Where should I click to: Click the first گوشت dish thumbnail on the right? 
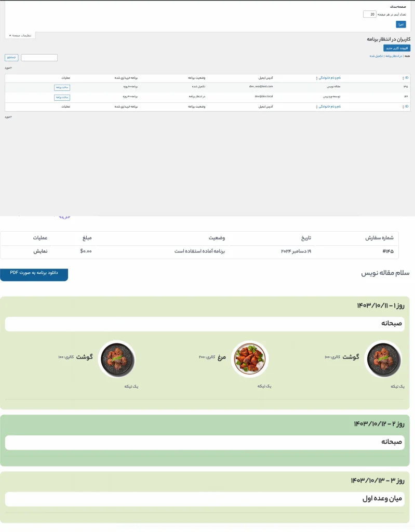click(x=383, y=360)
